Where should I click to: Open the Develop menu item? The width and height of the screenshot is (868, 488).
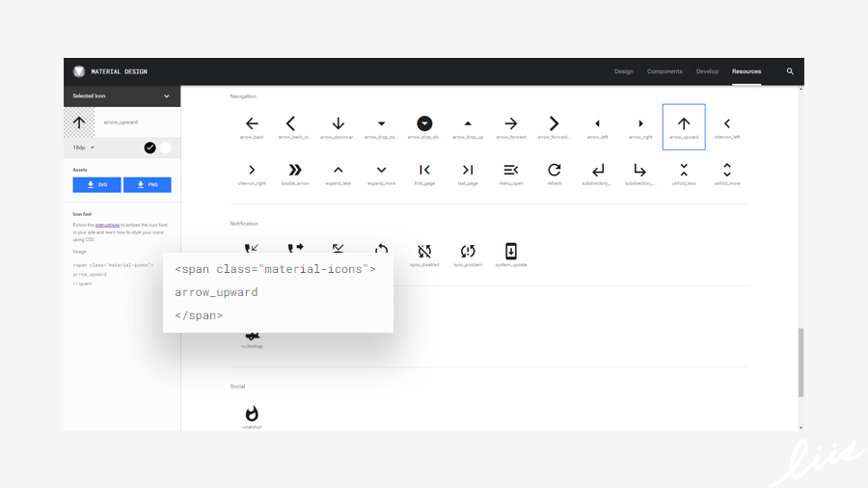tap(707, 71)
